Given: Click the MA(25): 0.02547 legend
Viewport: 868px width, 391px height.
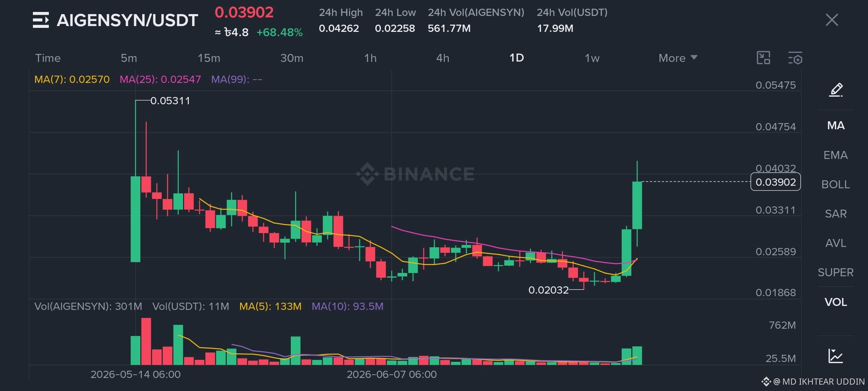Looking at the screenshot, I should point(160,79).
